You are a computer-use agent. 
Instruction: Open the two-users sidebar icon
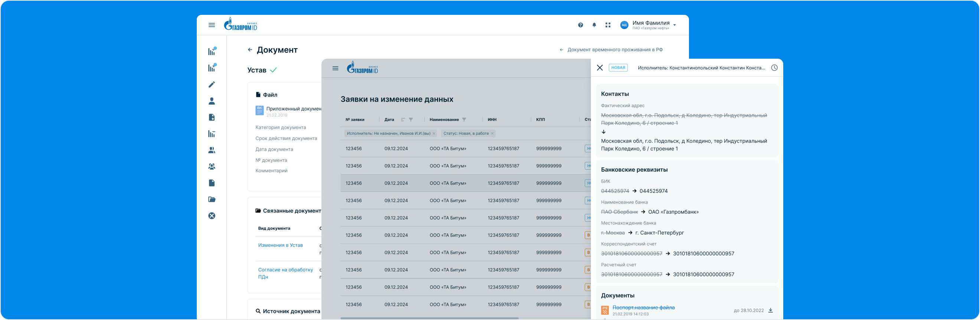coord(212,150)
